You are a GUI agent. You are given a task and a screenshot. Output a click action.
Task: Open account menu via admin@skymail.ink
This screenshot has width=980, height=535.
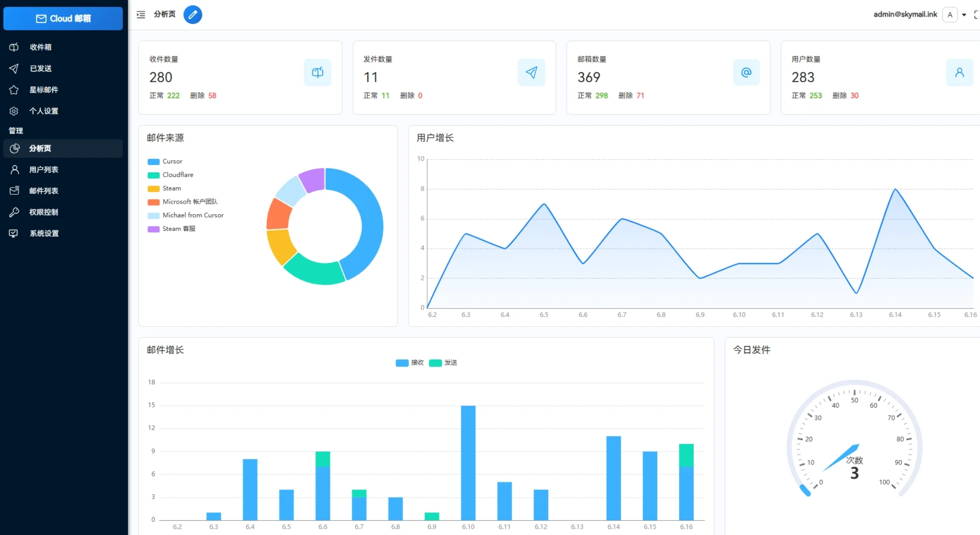pos(905,14)
